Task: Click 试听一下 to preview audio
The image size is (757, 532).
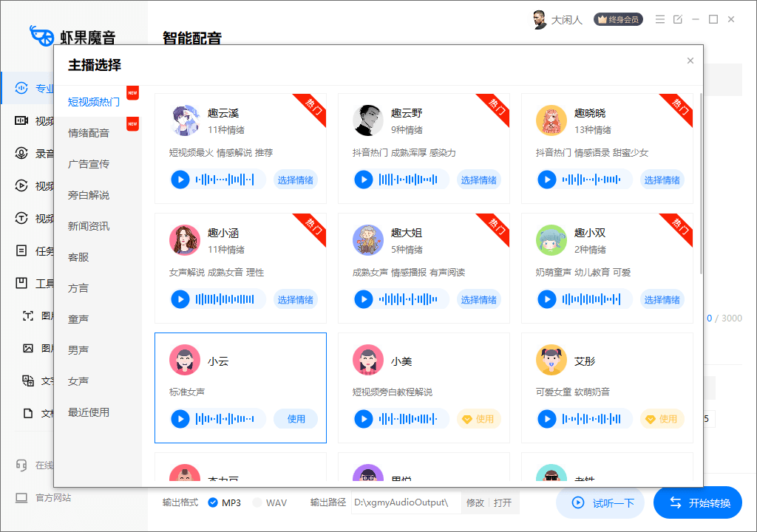Action: point(600,502)
